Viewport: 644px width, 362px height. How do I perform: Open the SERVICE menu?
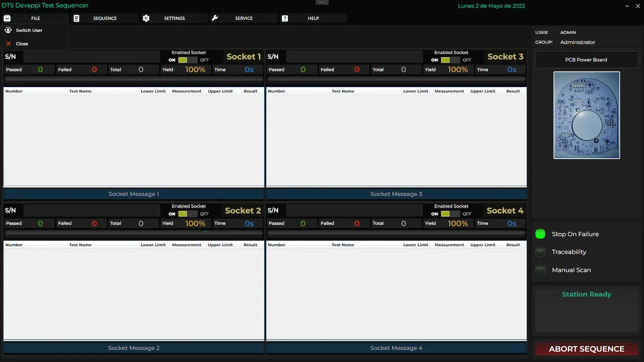[x=244, y=18]
